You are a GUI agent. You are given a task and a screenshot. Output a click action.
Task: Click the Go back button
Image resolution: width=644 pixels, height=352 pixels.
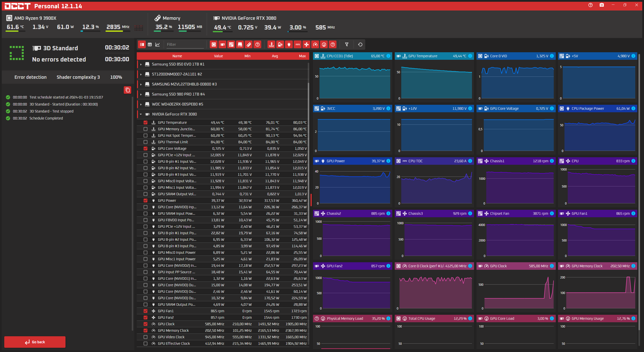tap(35, 342)
